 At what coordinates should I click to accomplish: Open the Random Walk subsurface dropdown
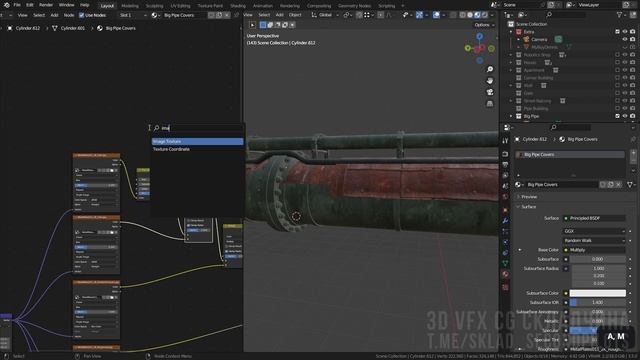pyautogui.click(x=594, y=241)
